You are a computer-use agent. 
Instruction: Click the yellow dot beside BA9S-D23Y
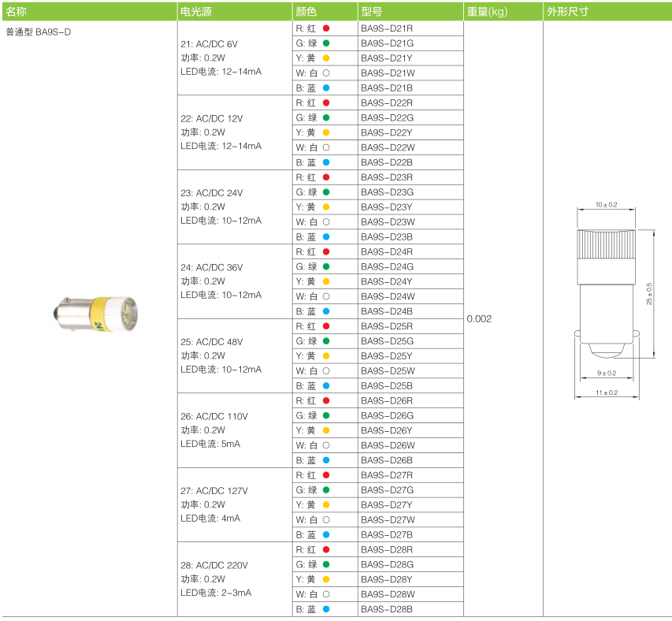tap(325, 206)
